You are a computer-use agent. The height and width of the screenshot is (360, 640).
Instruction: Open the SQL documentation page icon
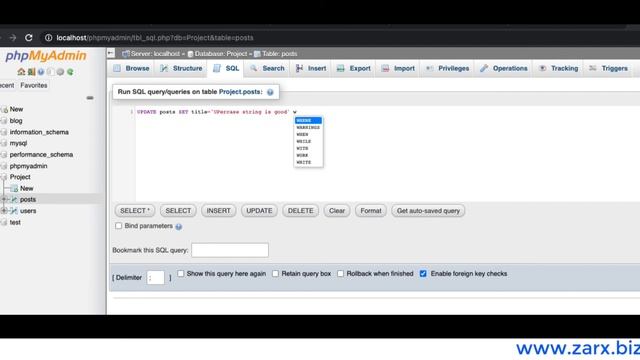(51, 72)
